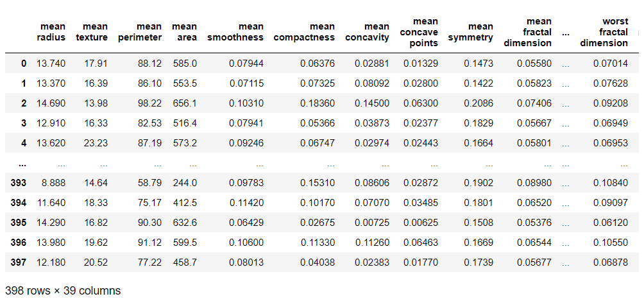Select row index 393 label
The width and height of the screenshot is (644, 301).
click(19, 183)
